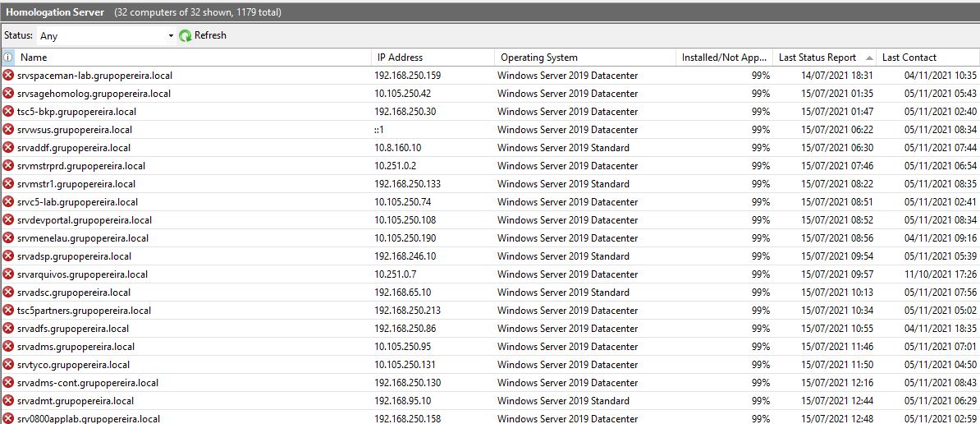
Task: Click error status icon for srvadsp
Action: (x=8, y=256)
